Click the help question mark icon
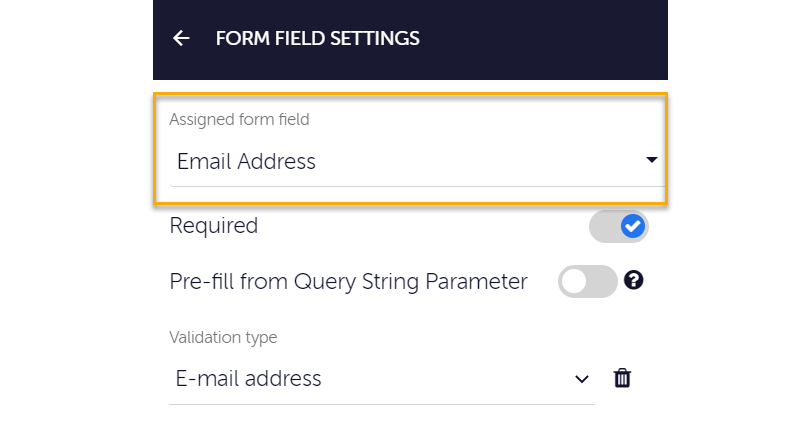The image size is (809, 436). coord(633,281)
